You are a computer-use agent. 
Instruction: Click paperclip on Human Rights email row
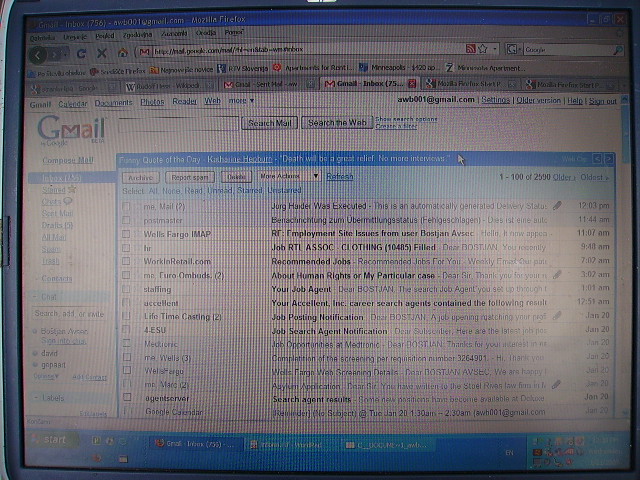(x=557, y=274)
